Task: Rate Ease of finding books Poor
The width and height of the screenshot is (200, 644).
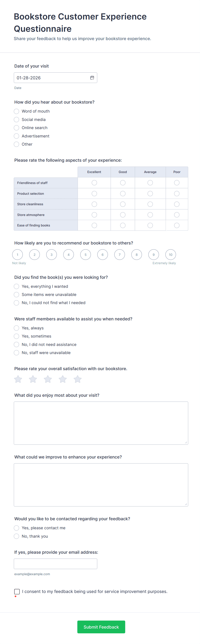Action: (177, 226)
